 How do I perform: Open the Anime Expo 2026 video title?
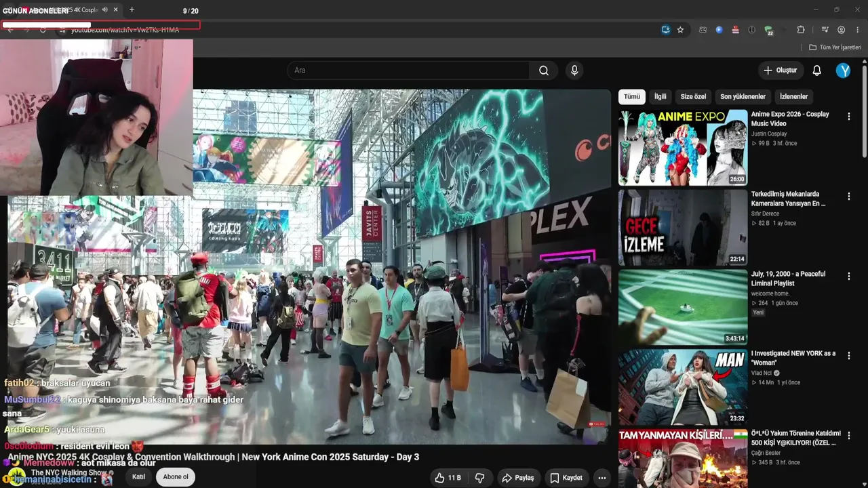[790, 119]
